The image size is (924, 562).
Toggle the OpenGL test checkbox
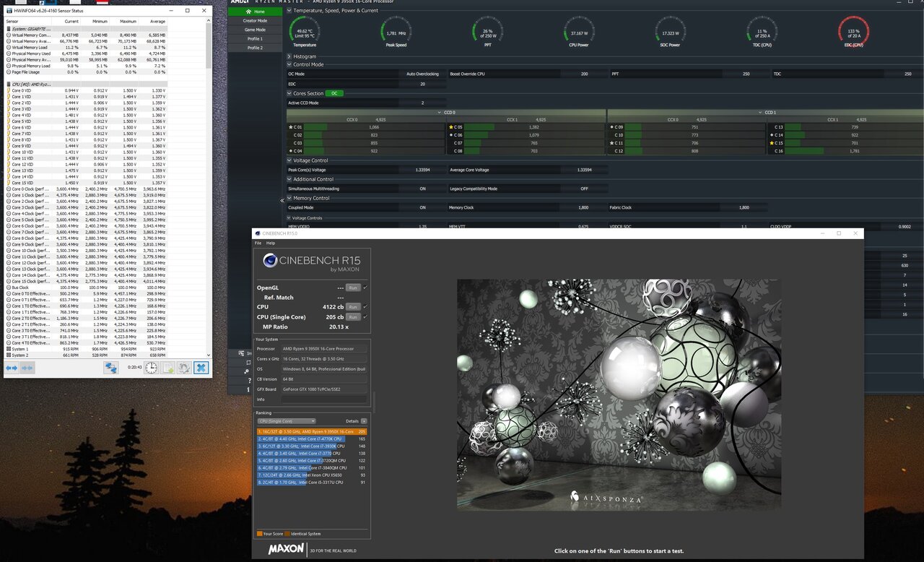click(x=365, y=288)
